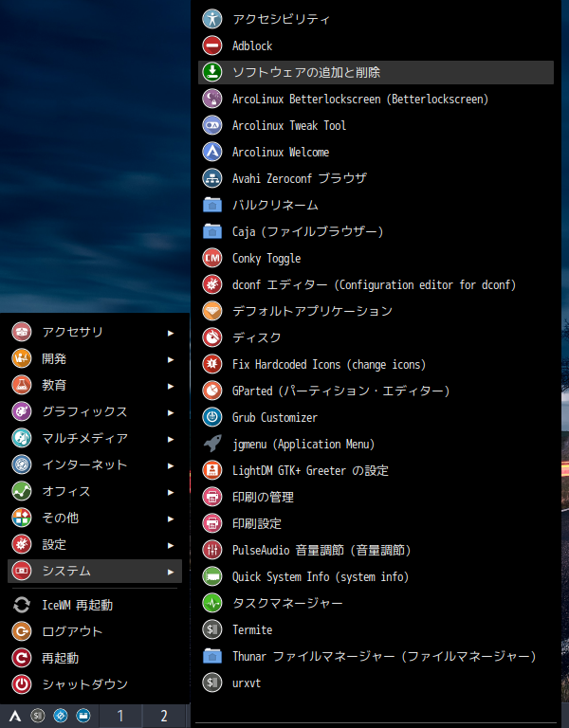Screen dimensions: 569x728
Task: Open the アクセサリ category
Action: coord(95,332)
